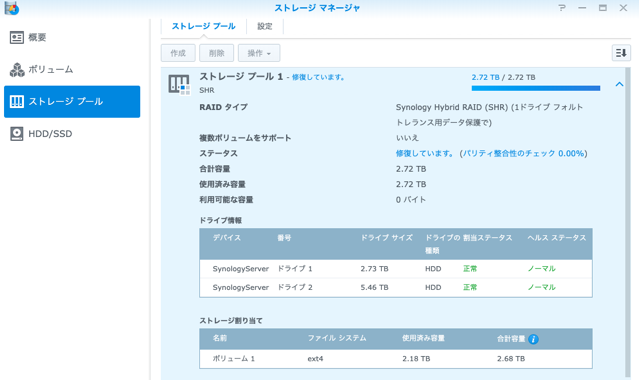Click the 削除 delete button
This screenshot has width=639, height=380.
[x=216, y=53]
